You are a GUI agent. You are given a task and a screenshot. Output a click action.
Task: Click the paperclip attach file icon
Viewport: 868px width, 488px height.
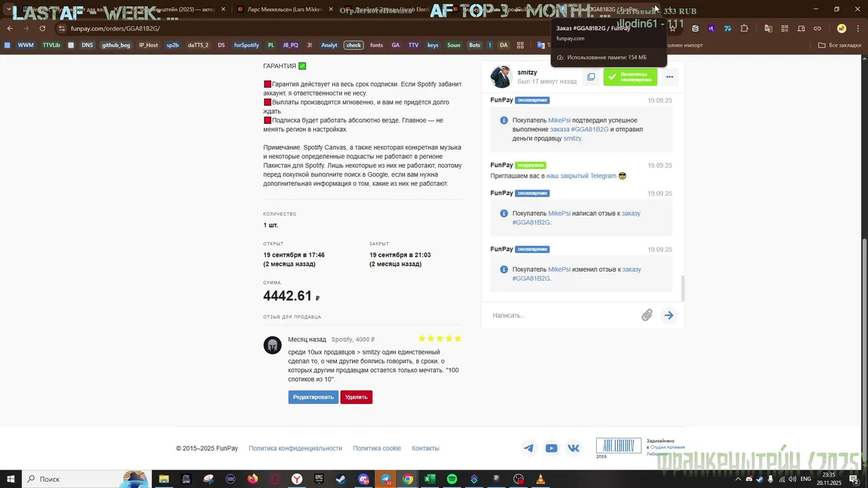click(x=647, y=315)
